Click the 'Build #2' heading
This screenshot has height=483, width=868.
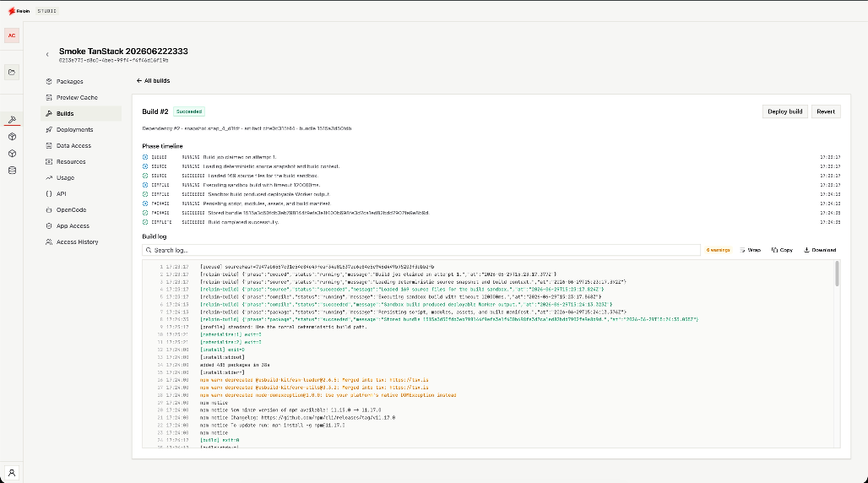pos(155,111)
